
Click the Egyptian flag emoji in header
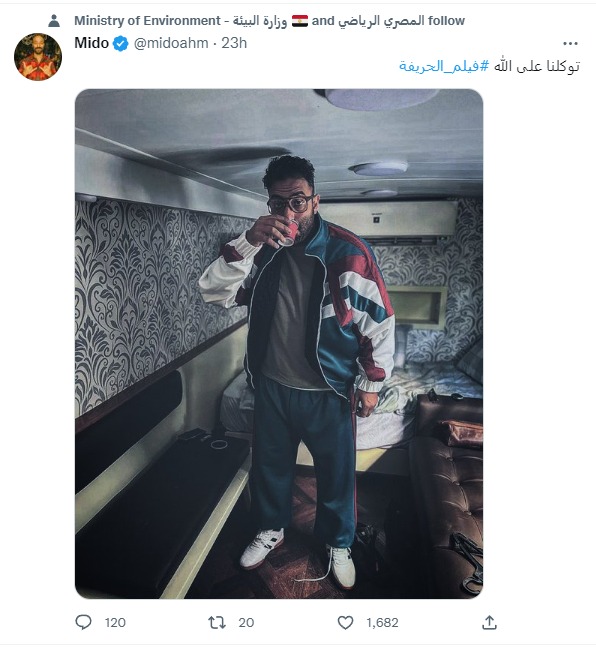point(299,21)
